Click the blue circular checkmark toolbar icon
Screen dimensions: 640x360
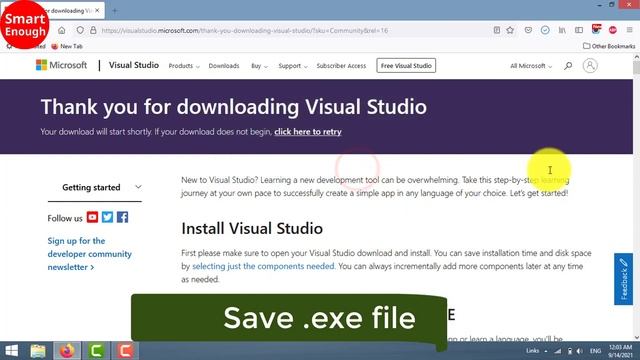545,30
